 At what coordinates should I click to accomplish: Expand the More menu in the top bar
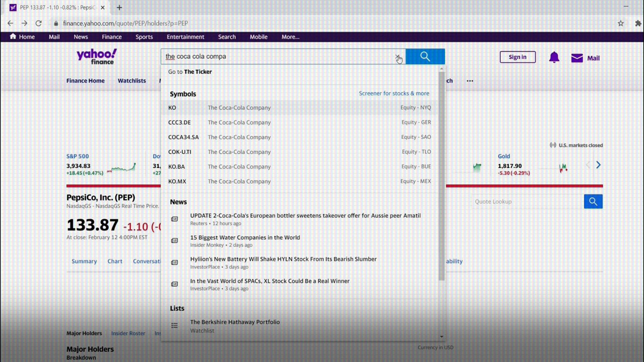(x=290, y=37)
